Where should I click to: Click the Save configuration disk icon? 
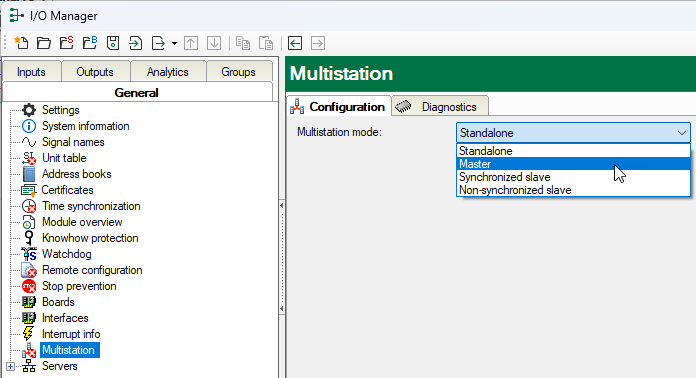pos(113,43)
